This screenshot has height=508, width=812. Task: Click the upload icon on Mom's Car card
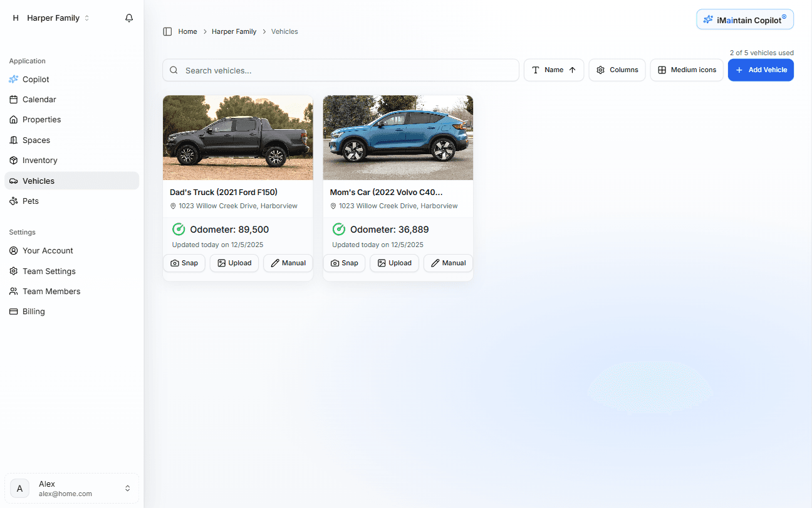click(380, 263)
